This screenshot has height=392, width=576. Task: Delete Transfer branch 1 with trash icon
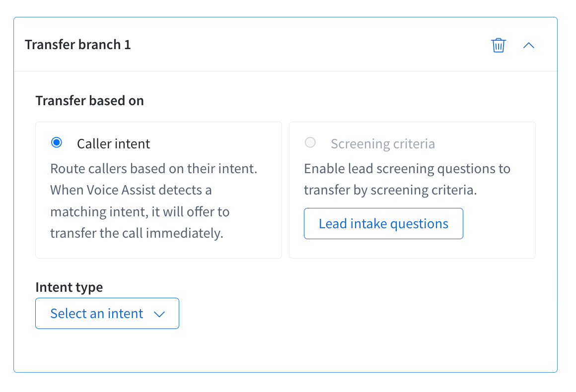coord(499,45)
